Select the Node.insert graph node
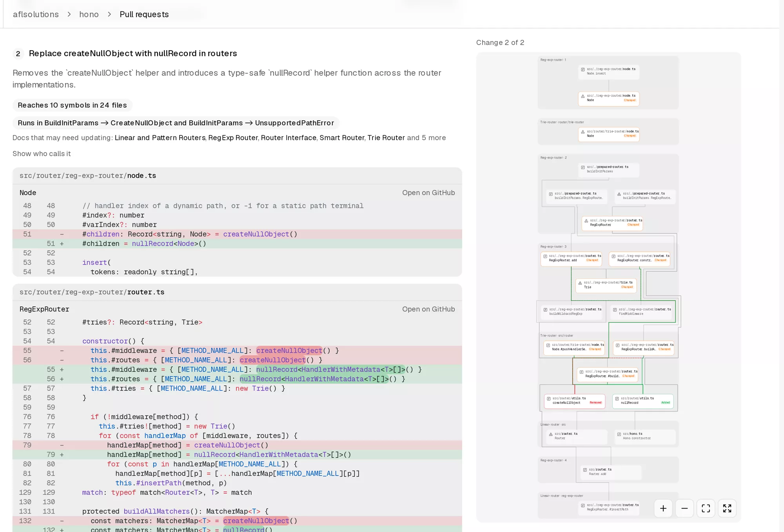Screen dimensions: 784x532 click(x=608, y=71)
